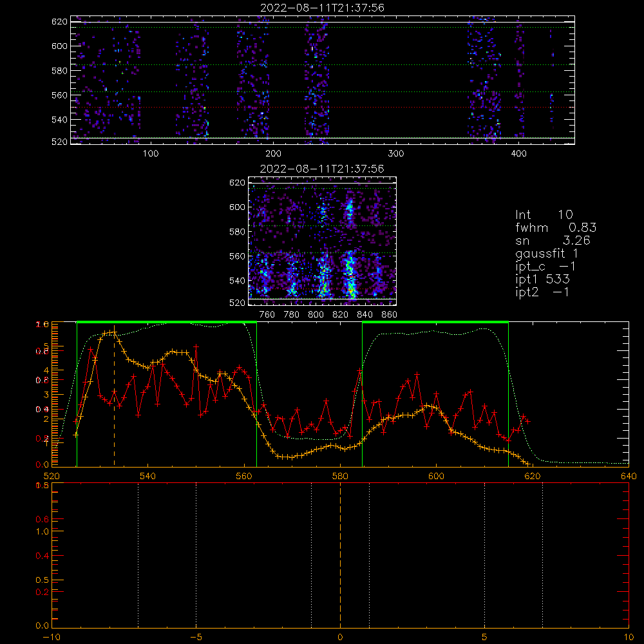The image size is (644, 644).
Task: Click x-axis label 840 under middle image
Action: coord(365,315)
